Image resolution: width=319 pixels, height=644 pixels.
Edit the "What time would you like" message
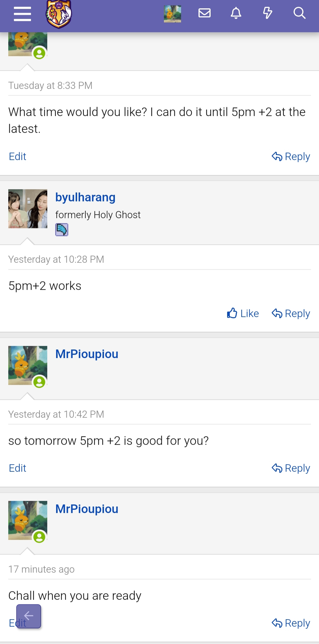pos(17,156)
